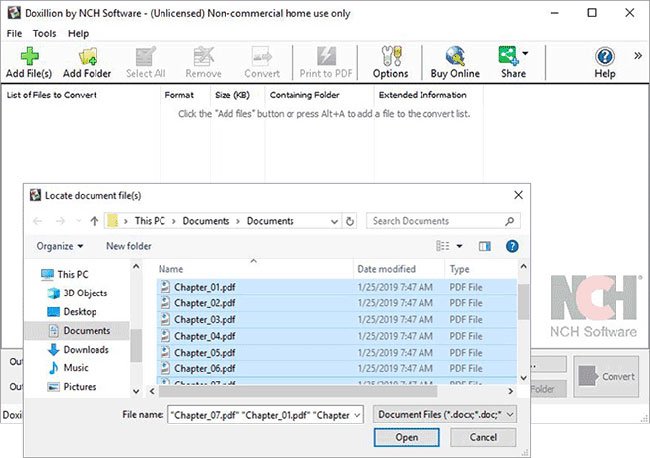Click the Help toolbar icon
The width and height of the screenshot is (650, 458).
605,63
